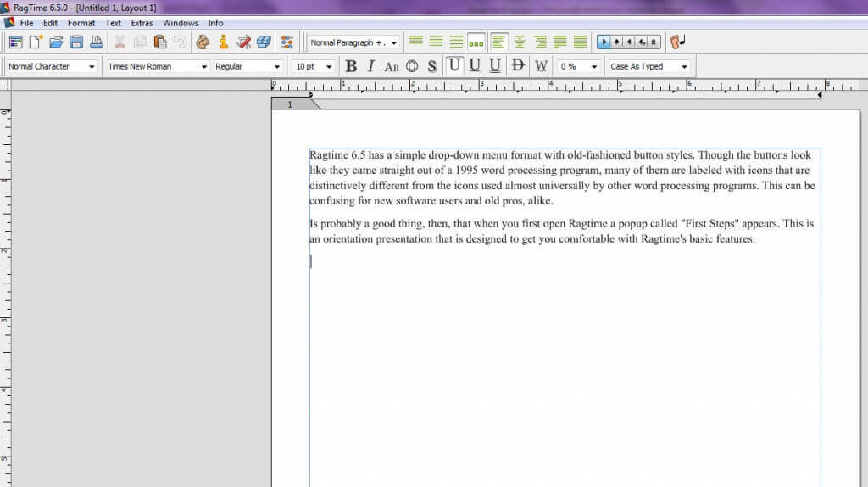Viewport: 868px width, 487px height.
Task: Apply the Shadow text style
Action: click(432, 66)
